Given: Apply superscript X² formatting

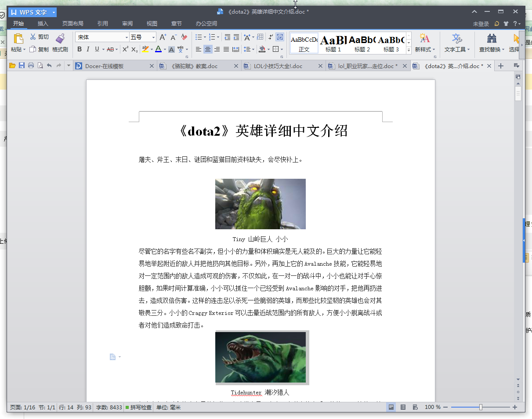Looking at the screenshot, I should [x=125, y=49].
